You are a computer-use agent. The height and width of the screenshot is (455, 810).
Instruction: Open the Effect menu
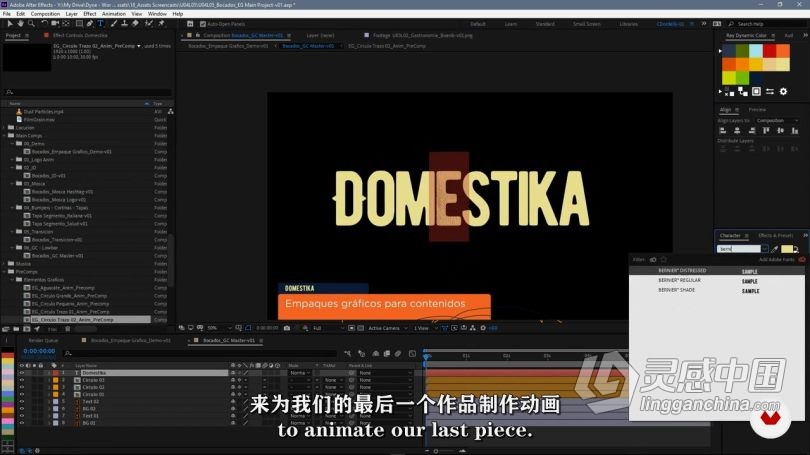tap(90, 14)
